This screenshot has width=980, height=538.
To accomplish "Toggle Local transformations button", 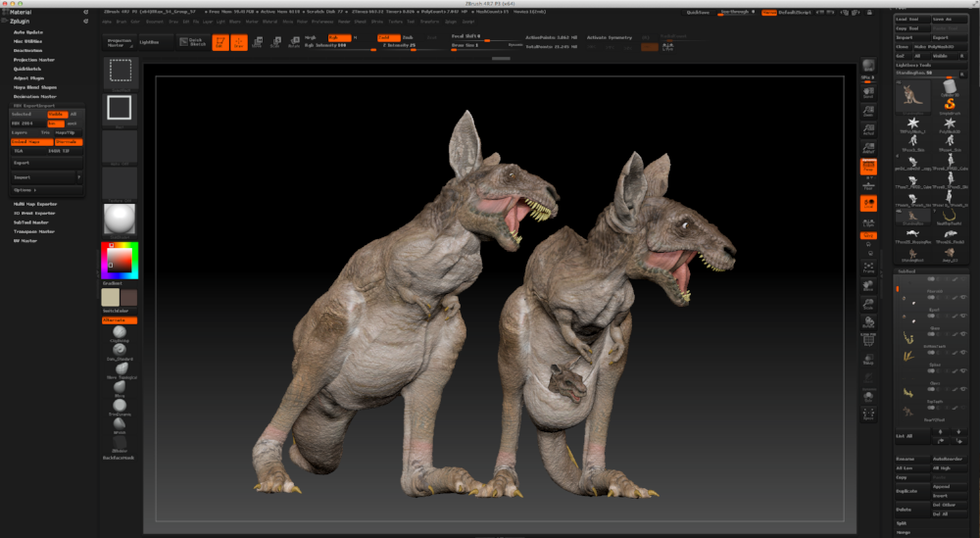I will coord(868,203).
